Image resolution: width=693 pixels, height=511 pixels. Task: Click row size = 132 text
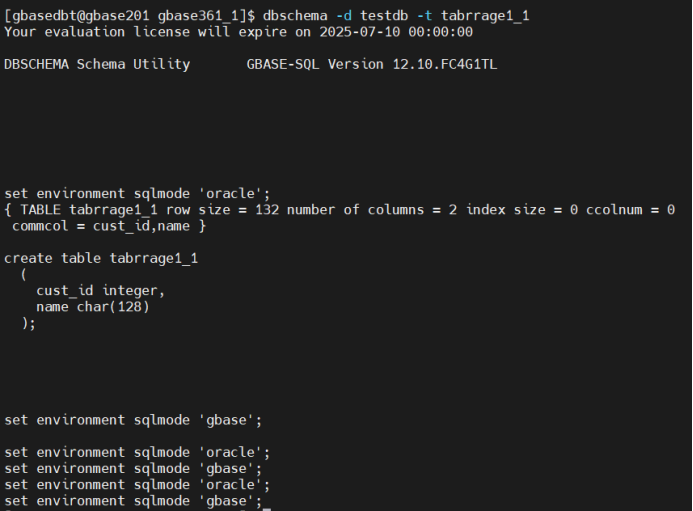(222, 210)
